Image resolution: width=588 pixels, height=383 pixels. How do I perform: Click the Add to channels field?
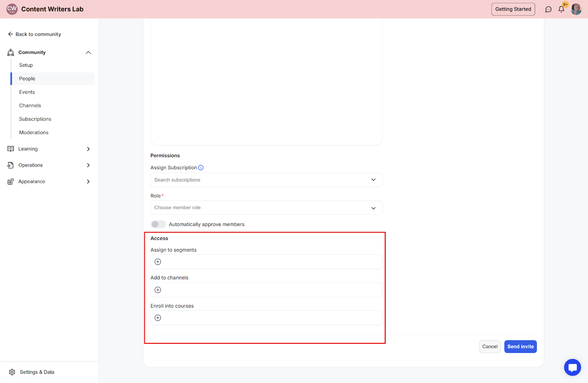266,290
